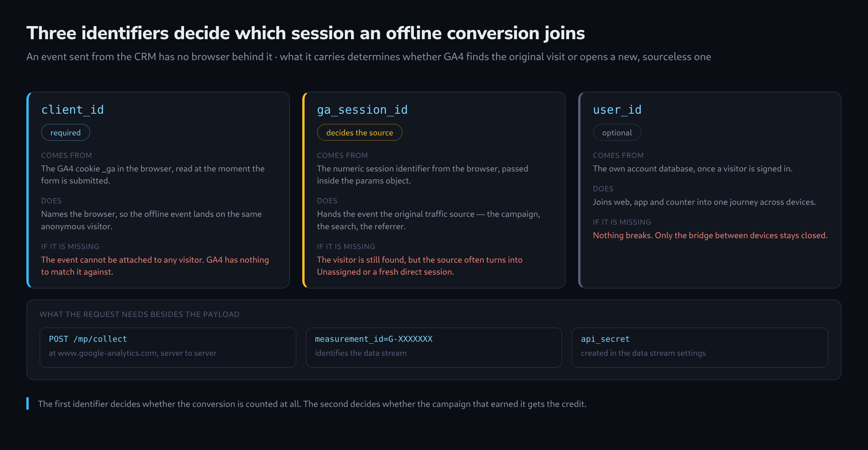Click the subtitle about the CRM event
Image resolution: width=868 pixels, height=450 pixels.
pos(369,57)
